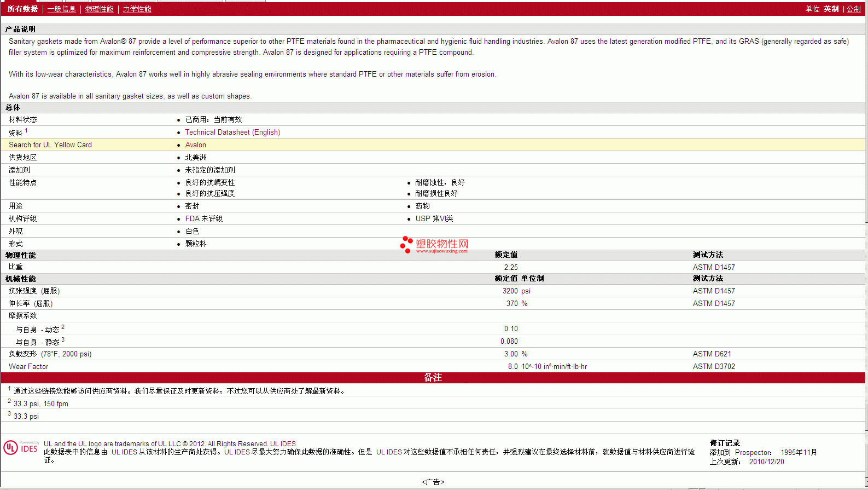
Task: Click the 耐磨蚀性，良好 feature
Action: point(440,182)
